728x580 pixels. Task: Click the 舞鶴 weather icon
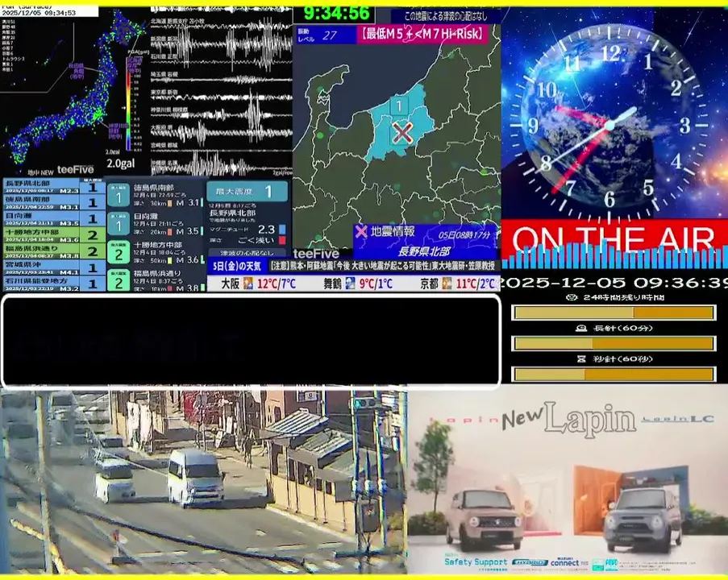(350, 283)
